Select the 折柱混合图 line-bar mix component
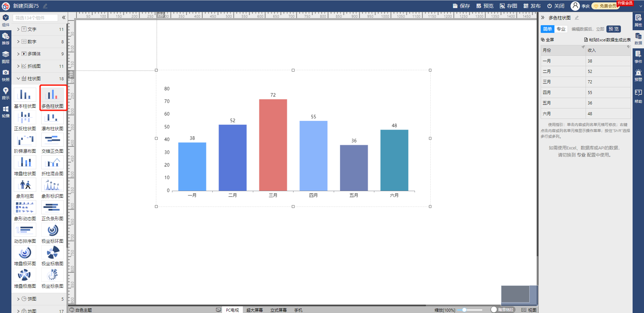 pyautogui.click(x=53, y=166)
